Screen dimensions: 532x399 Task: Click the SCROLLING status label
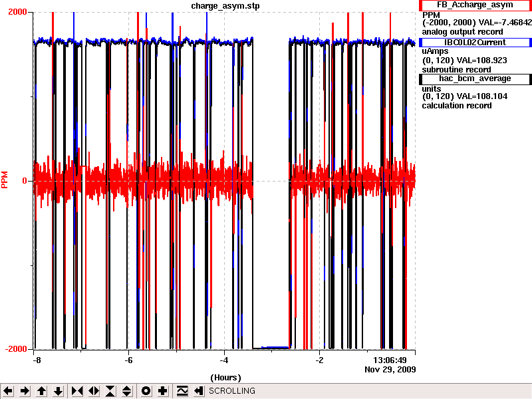click(232, 391)
